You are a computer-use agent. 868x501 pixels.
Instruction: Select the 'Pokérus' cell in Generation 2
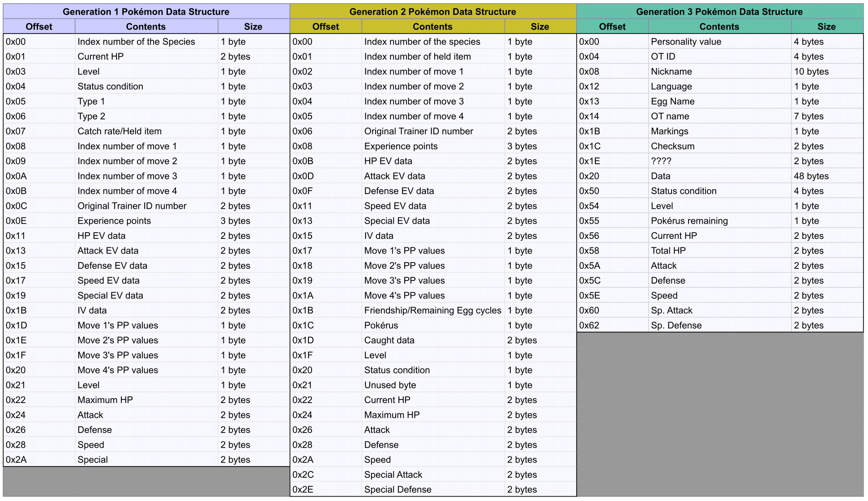tap(433, 325)
